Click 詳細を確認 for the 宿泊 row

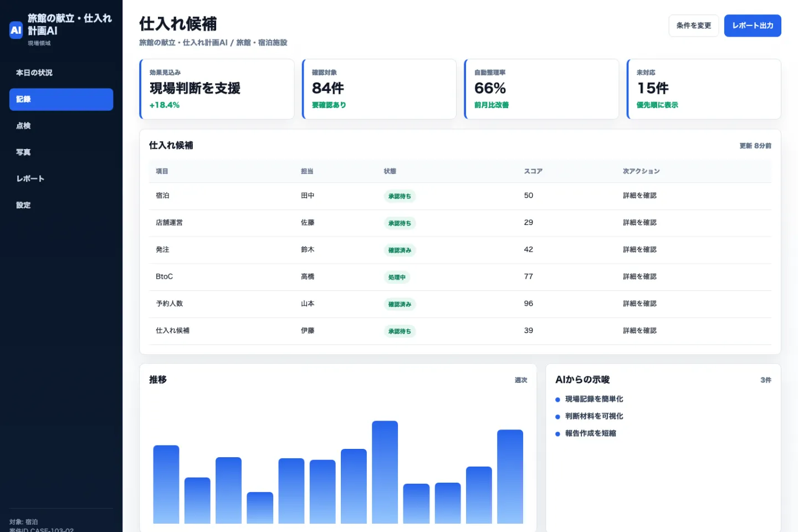click(640, 196)
